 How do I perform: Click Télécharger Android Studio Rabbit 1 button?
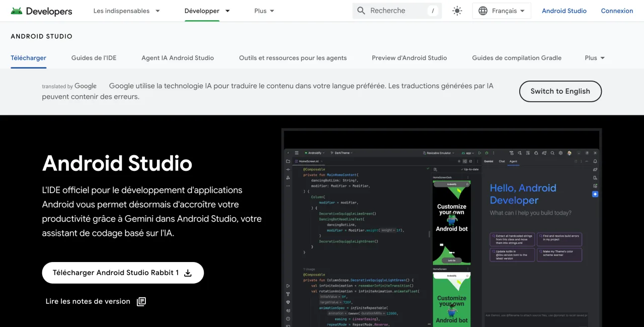pos(123,273)
